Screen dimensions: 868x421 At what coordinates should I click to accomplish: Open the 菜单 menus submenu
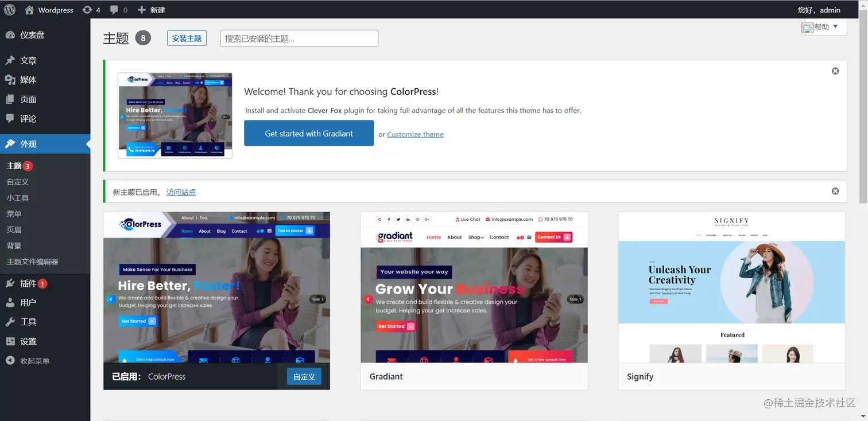[14, 214]
